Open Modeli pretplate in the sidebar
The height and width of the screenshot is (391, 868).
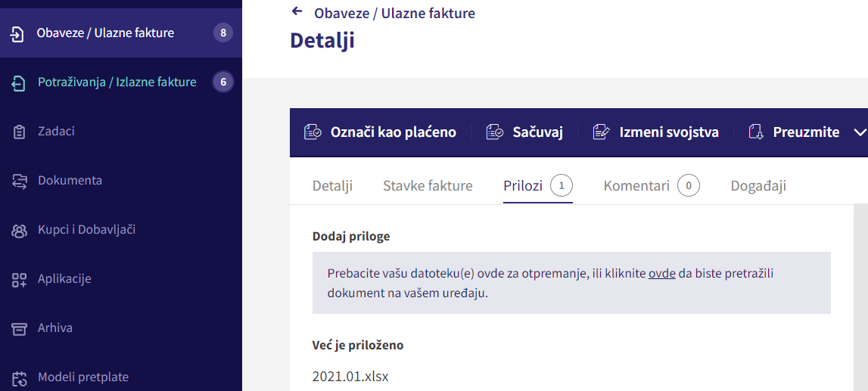point(83,377)
